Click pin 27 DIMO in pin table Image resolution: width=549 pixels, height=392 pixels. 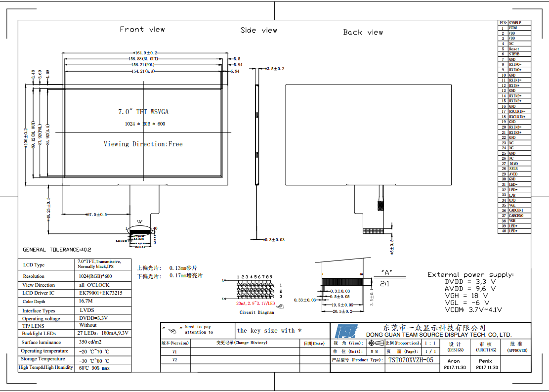[x=514, y=164]
